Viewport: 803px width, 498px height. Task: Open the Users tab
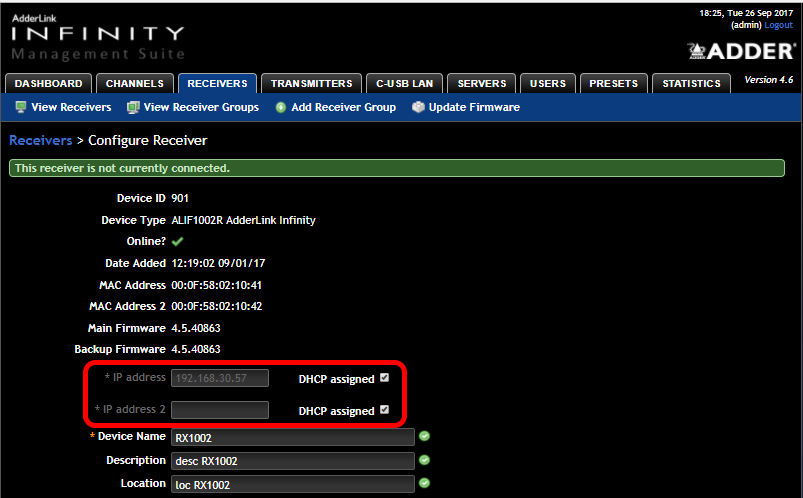(548, 84)
